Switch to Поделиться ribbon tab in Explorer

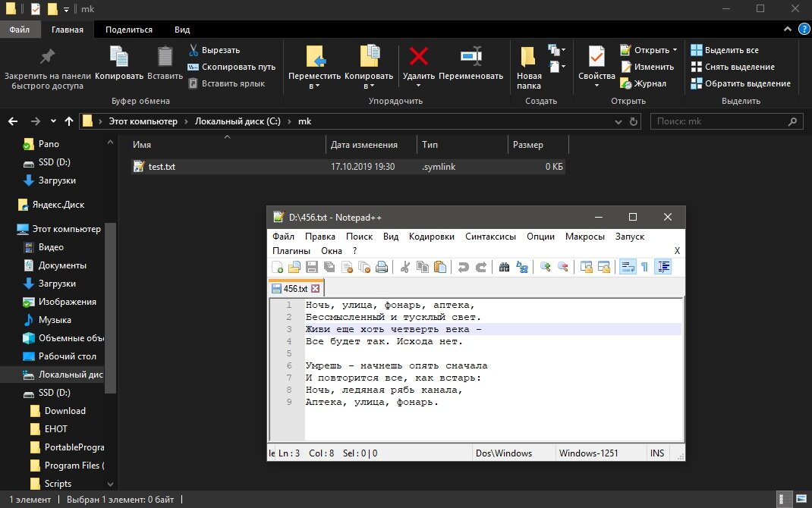(x=129, y=30)
